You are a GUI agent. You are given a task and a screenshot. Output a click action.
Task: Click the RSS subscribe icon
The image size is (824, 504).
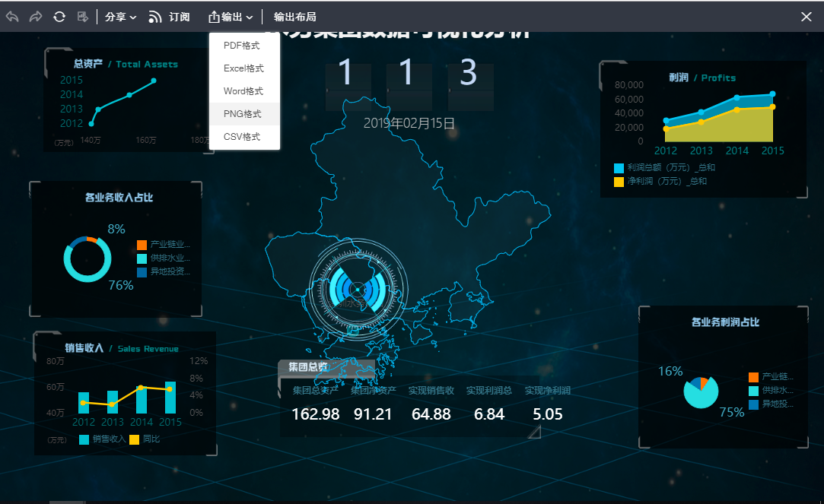(155, 17)
